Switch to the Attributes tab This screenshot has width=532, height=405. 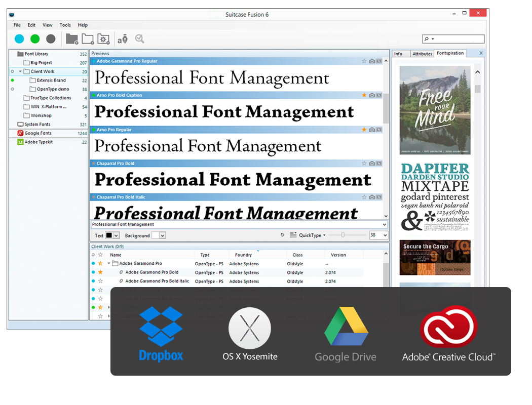422,54
